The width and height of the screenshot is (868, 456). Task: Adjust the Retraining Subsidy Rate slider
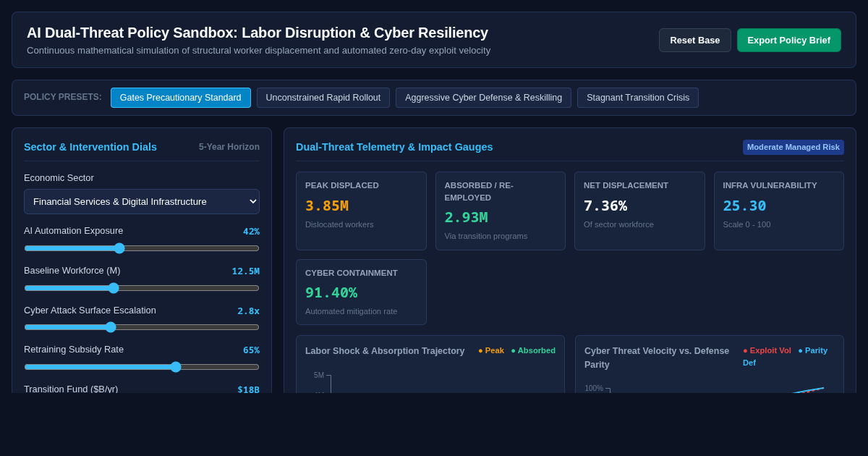pyautogui.click(x=142, y=367)
